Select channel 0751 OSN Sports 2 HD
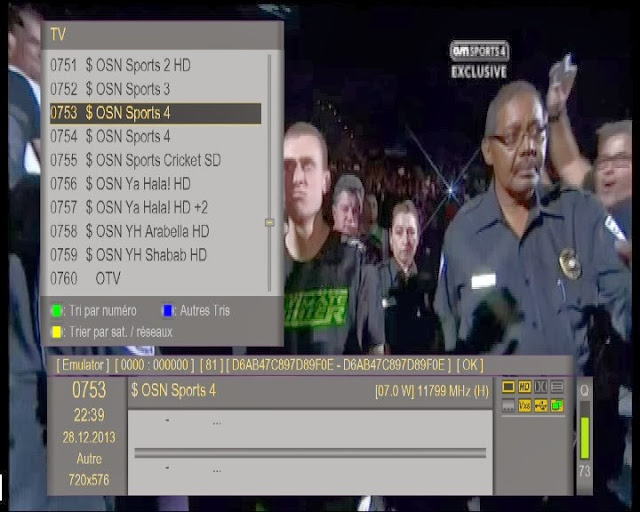 pyautogui.click(x=155, y=65)
